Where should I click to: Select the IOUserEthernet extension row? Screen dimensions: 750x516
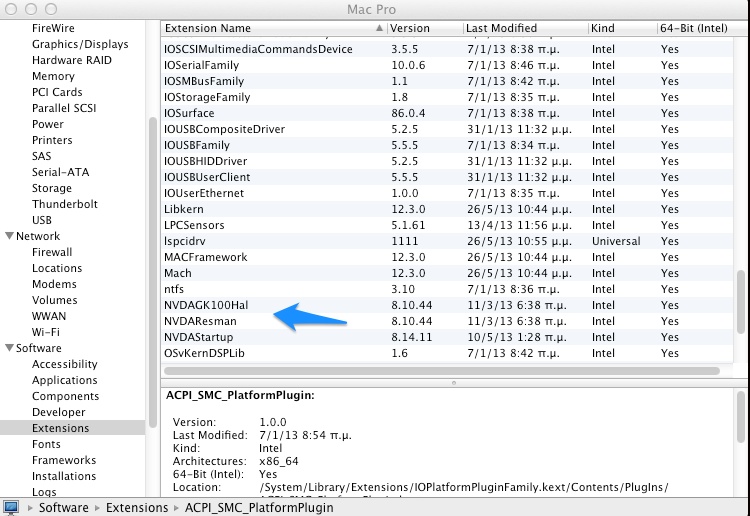[x=447, y=193]
